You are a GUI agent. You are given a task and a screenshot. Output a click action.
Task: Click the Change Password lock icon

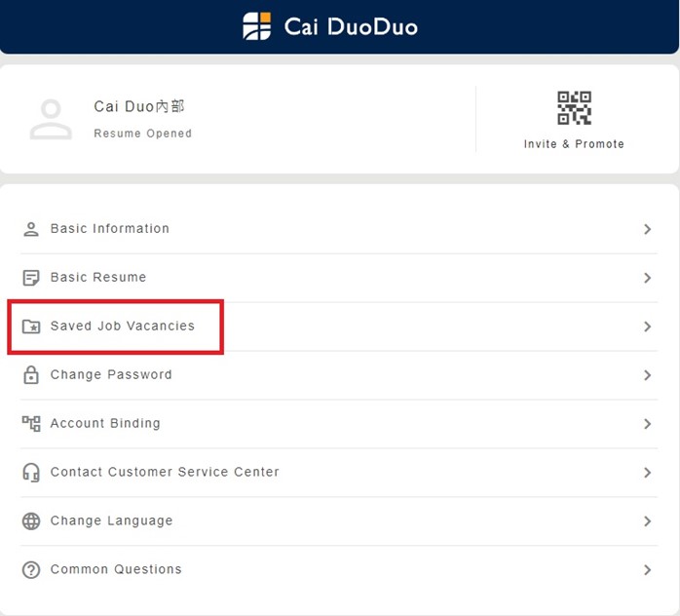click(31, 375)
